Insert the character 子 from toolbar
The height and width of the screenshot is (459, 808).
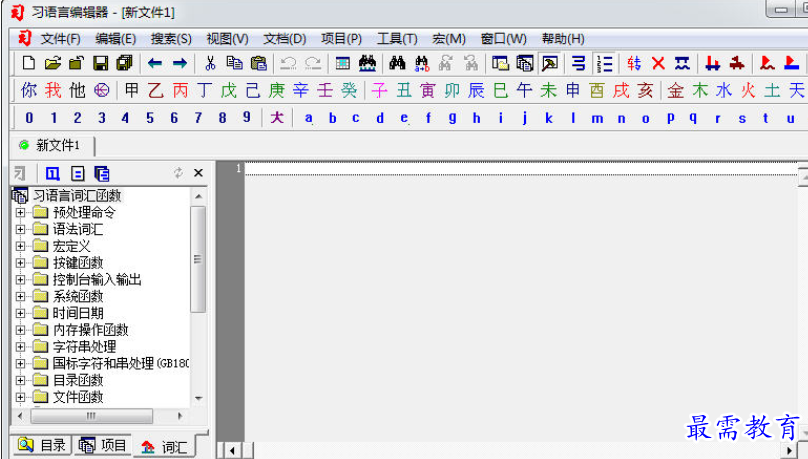tap(379, 91)
